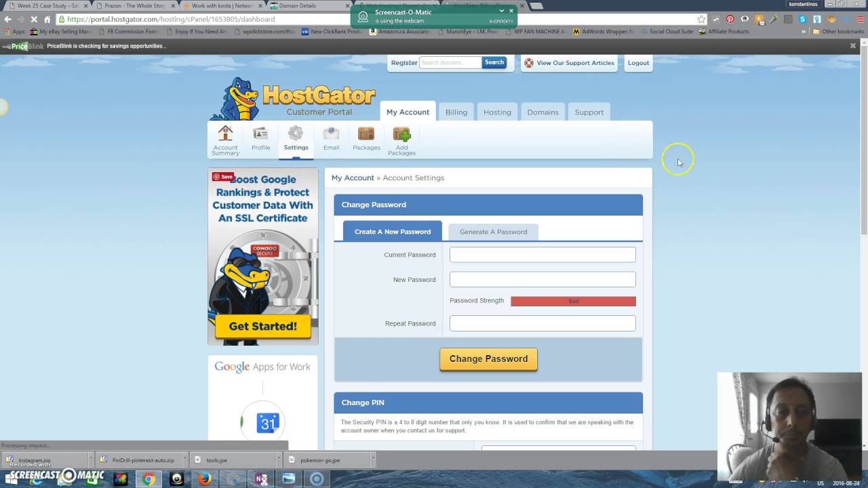This screenshot has width=868, height=488.
Task: Click the domain Search button
Action: (x=494, y=62)
